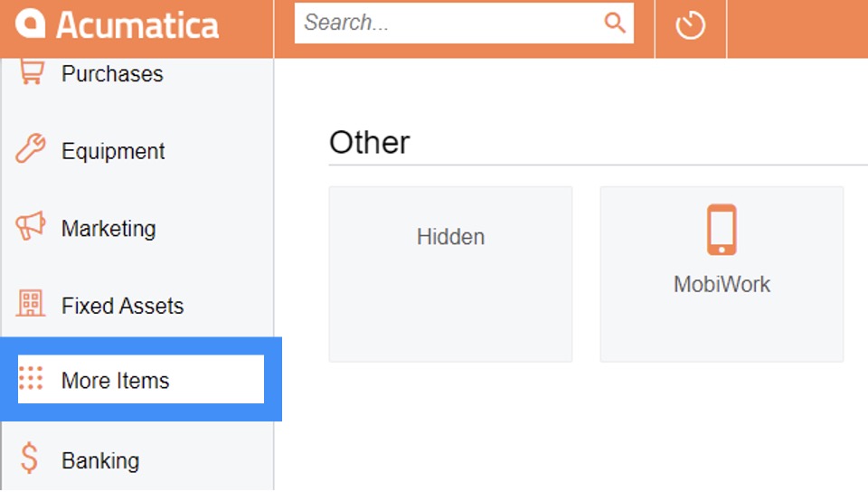This screenshot has width=868, height=492.
Task: Click the Acumatica logo icon
Action: point(30,24)
